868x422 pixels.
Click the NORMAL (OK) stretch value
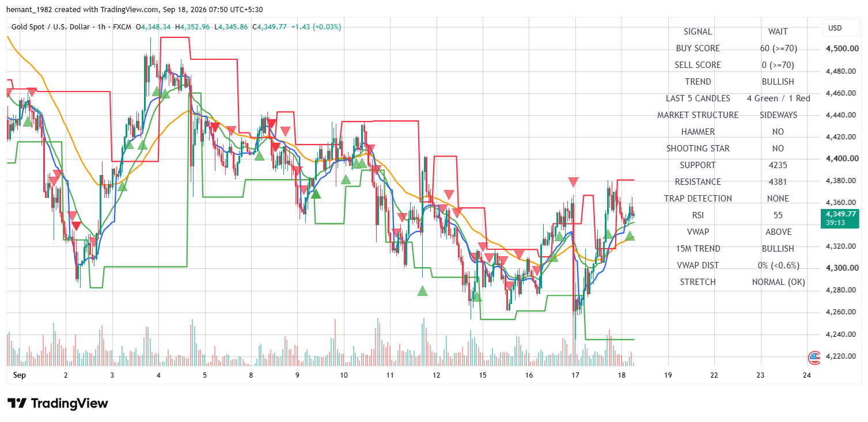coord(778,282)
